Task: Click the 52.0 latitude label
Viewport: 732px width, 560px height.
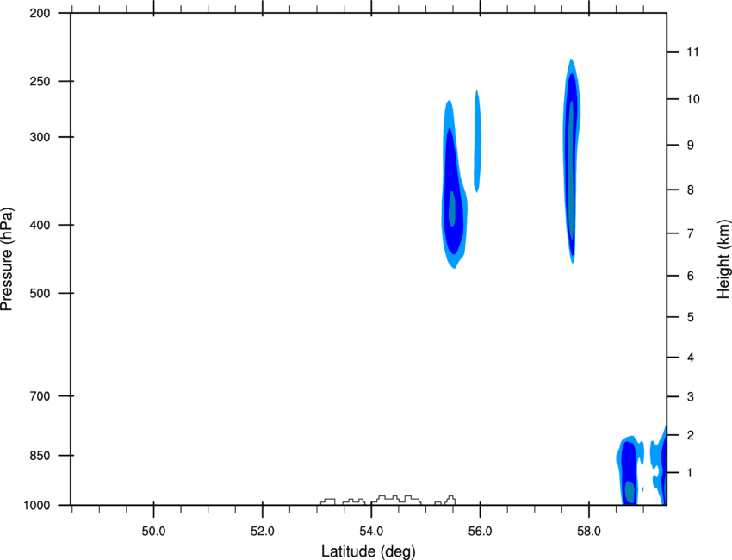Action: (263, 532)
